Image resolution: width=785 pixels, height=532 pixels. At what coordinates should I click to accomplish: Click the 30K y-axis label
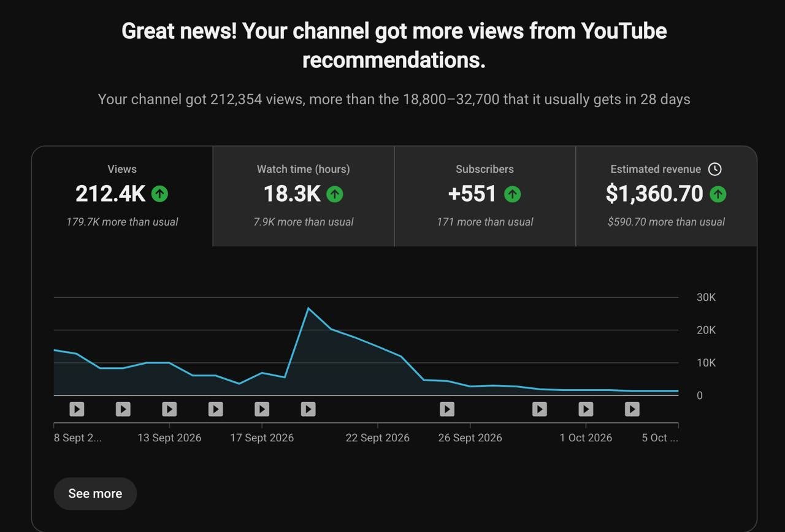click(x=706, y=297)
